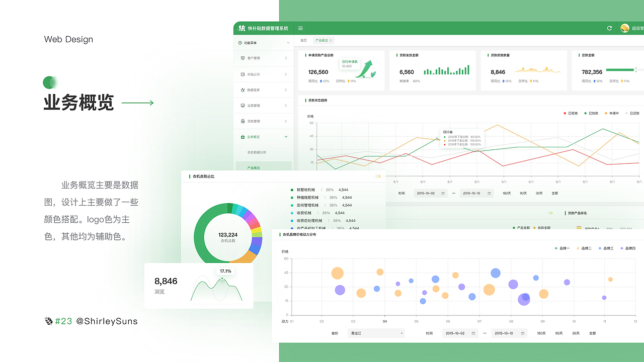Open the user avatar in header
The image size is (644, 362).
[x=625, y=28]
